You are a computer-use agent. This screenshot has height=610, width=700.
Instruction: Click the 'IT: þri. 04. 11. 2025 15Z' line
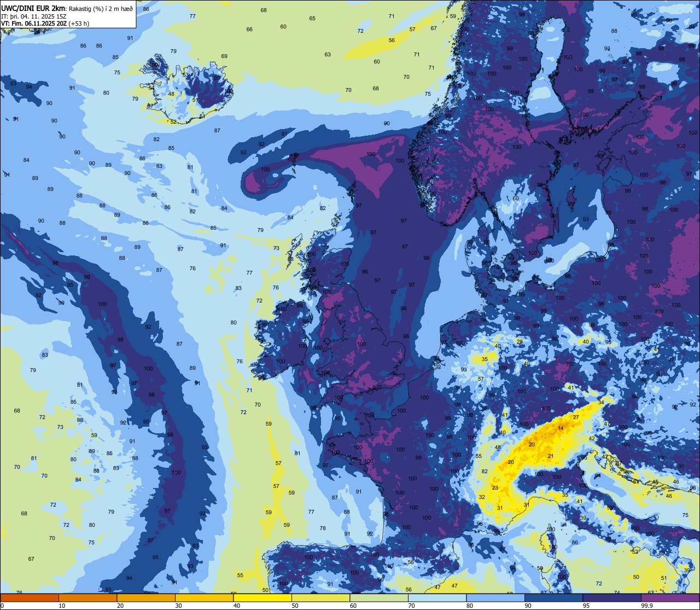(x=34, y=16)
